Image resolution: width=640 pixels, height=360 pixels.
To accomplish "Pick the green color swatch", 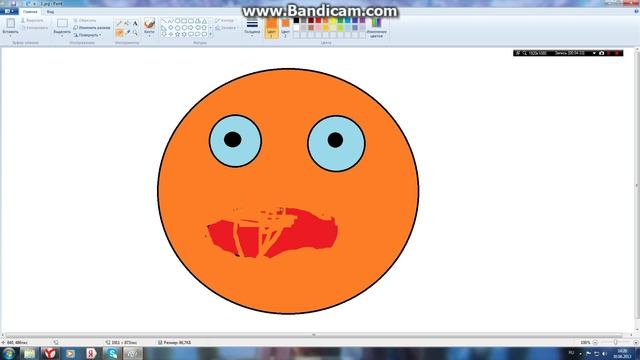I will click(340, 20).
